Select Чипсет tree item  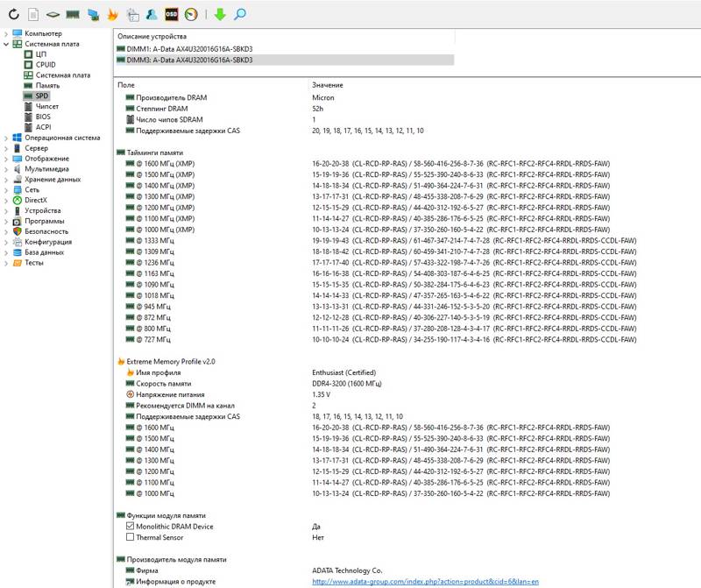pyautogui.click(x=47, y=106)
